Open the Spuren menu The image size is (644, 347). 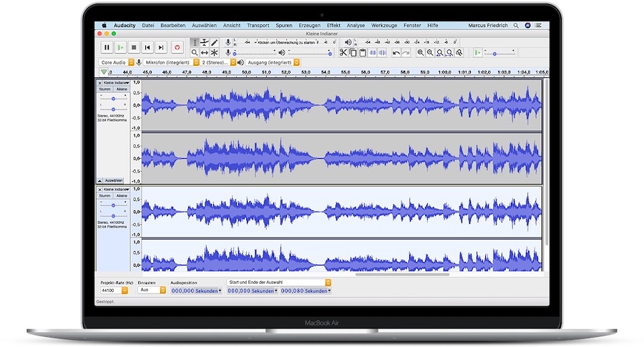click(x=284, y=26)
